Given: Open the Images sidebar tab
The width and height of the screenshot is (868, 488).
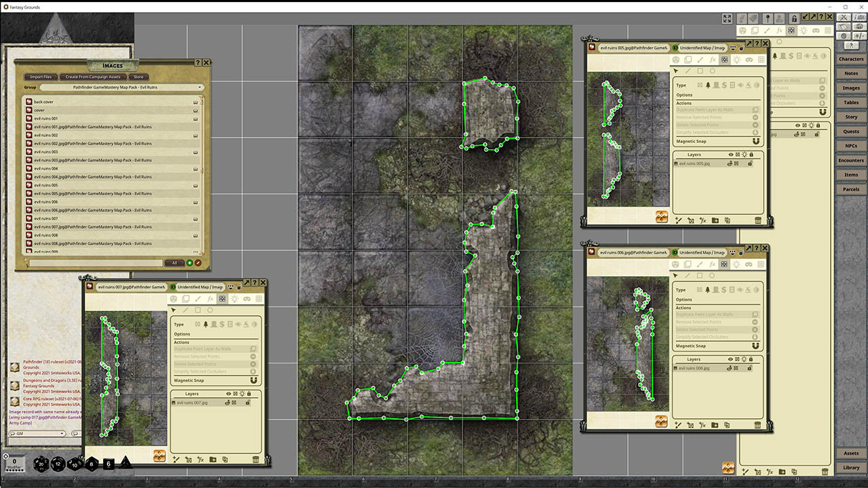Looking at the screenshot, I should [852, 87].
